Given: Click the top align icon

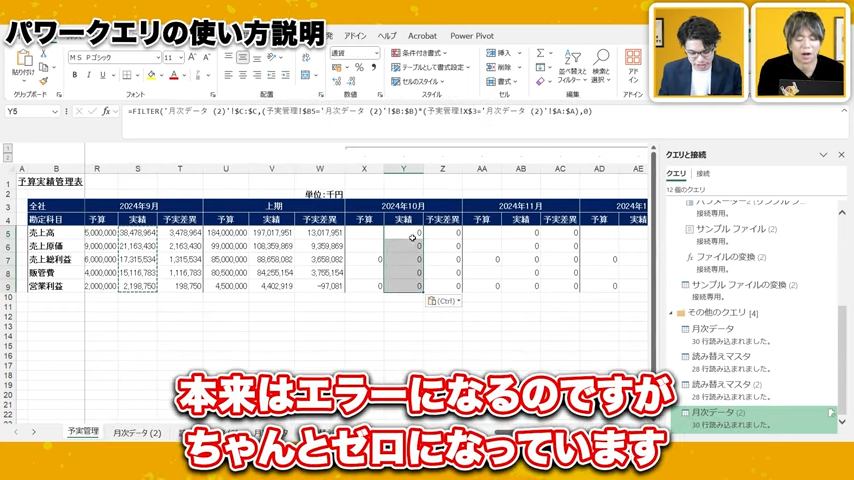Looking at the screenshot, I should pos(228,57).
